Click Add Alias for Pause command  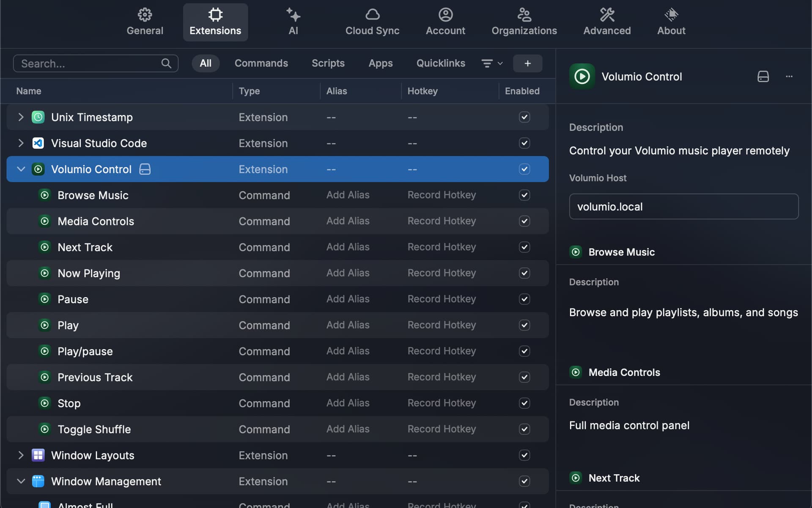click(x=348, y=299)
